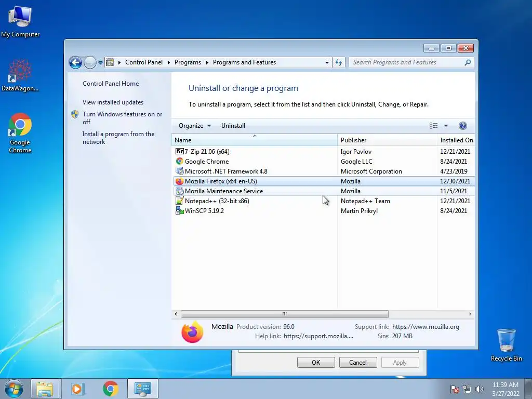Expand the arrow after the Control Panel breadcrumb
Image resolution: width=532 pixels, height=399 pixels.
(169, 62)
